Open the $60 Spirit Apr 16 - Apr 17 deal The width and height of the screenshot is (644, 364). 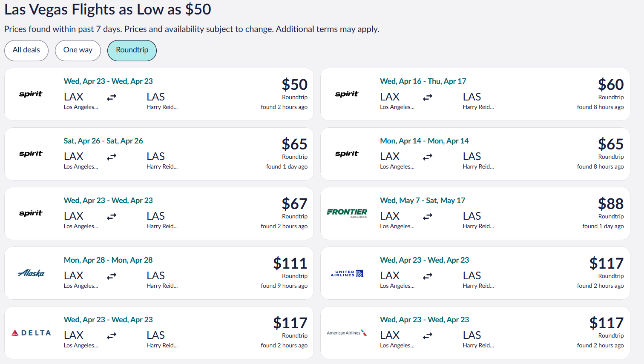(475, 94)
